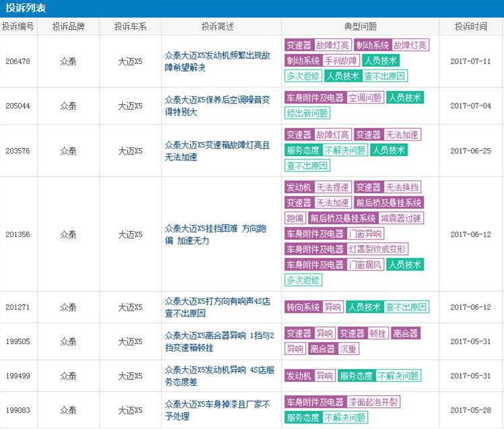This screenshot has height=429, width=504.
Task: Click the 投诉品牌 column header
Action: click(x=68, y=26)
